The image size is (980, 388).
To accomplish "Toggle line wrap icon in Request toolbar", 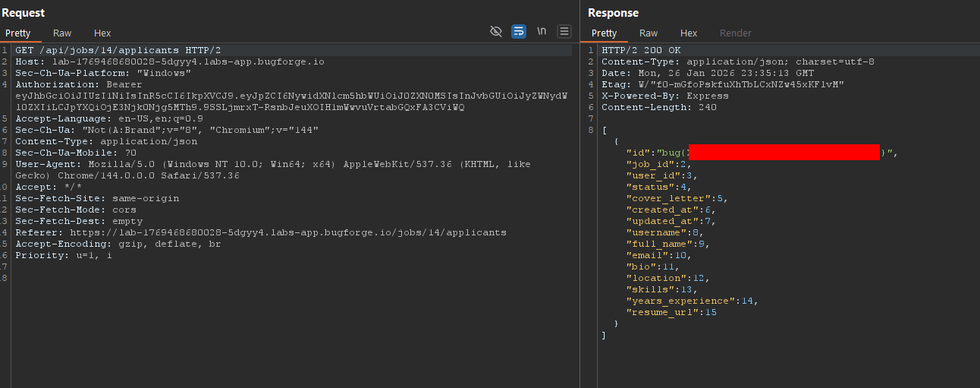I will point(519,31).
